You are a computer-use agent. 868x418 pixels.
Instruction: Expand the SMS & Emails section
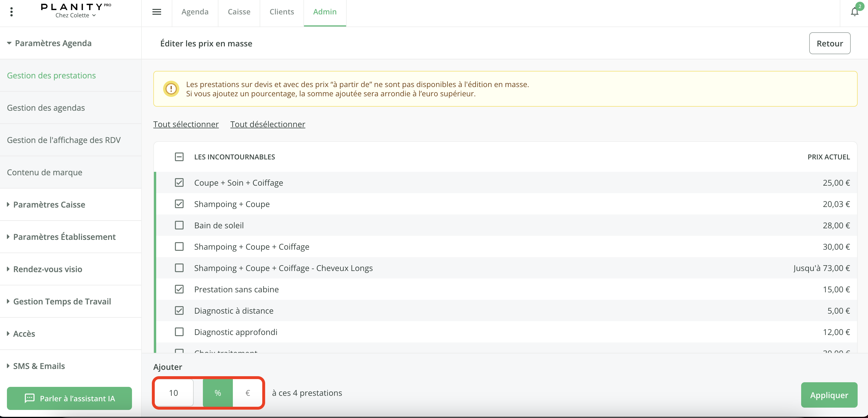(39, 366)
